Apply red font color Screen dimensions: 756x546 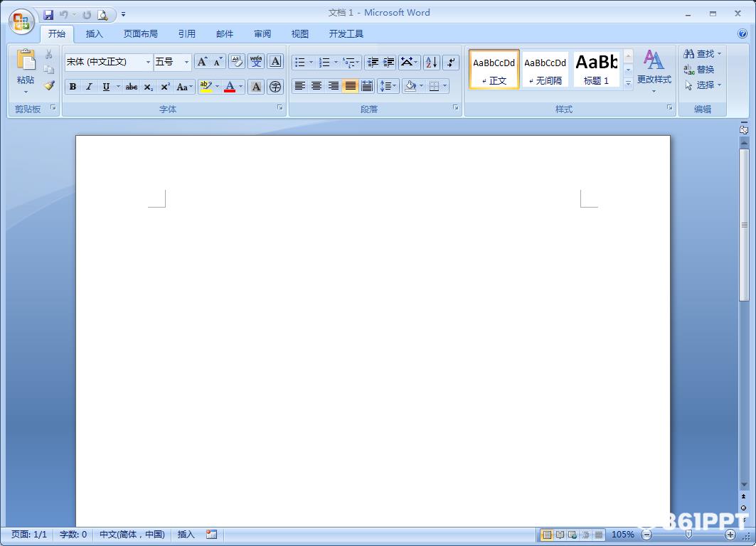click(230, 87)
